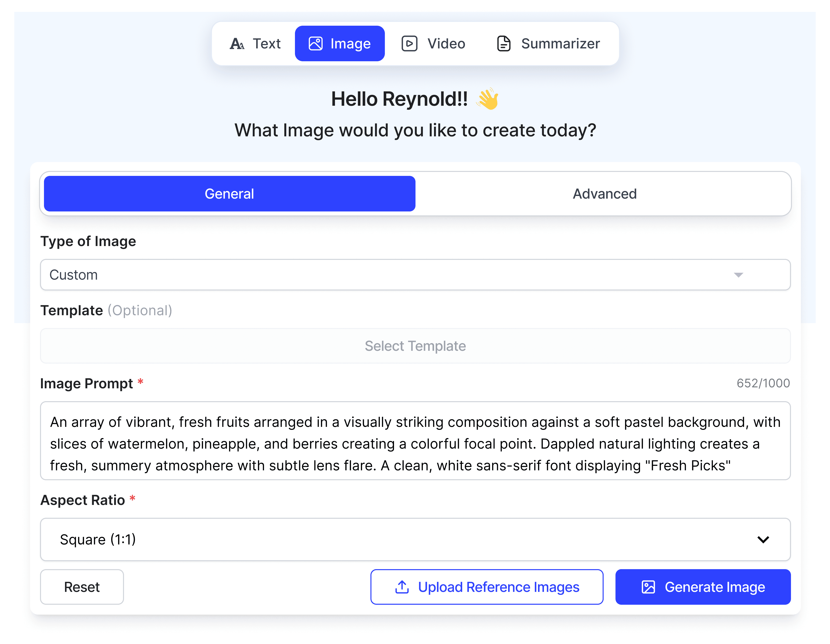Click the Summarizer document icon

503,44
